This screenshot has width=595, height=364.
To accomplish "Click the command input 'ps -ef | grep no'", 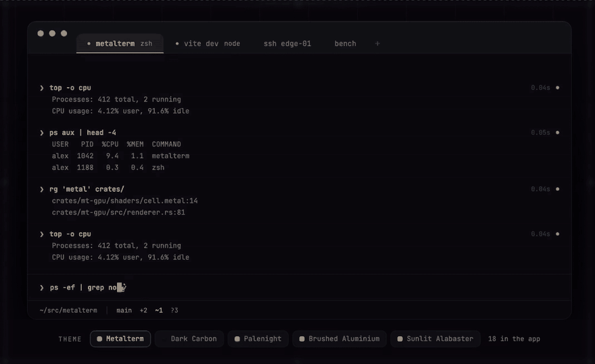I will click(83, 288).
